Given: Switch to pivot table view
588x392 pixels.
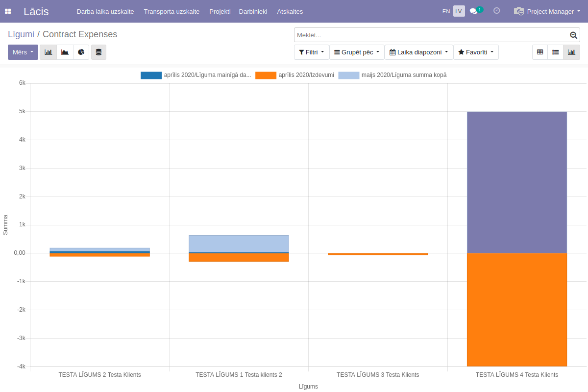Looking at the screenshot, I should 540,52.
